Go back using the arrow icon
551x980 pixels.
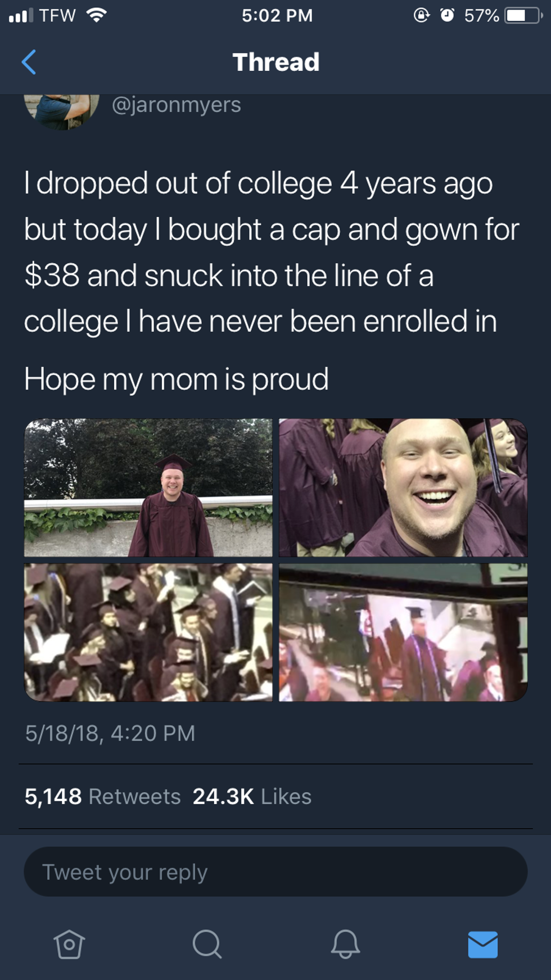point(29,62)
